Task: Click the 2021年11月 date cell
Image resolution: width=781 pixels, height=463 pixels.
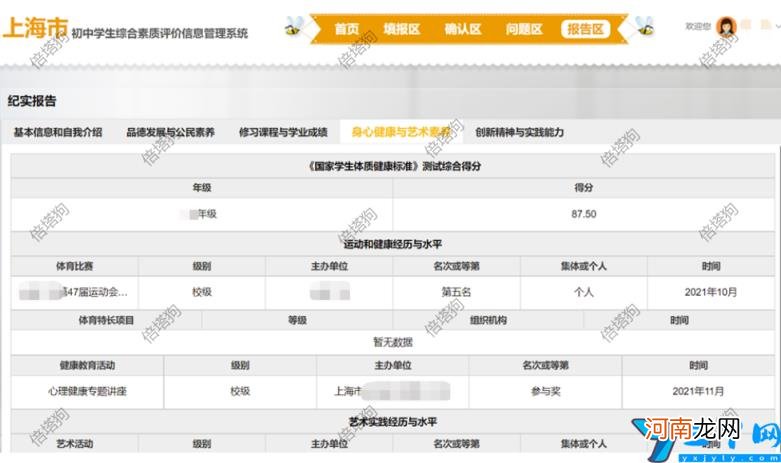Action: [x=698, y=391]
